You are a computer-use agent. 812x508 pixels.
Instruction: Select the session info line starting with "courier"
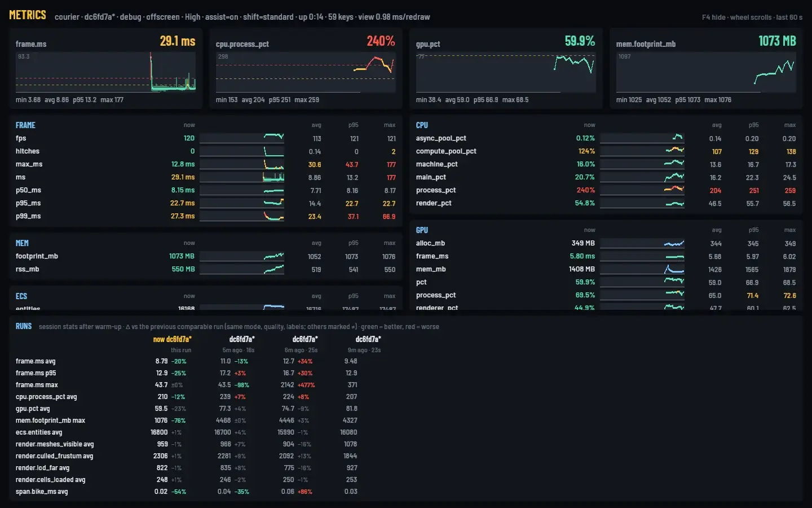point(242,17)
